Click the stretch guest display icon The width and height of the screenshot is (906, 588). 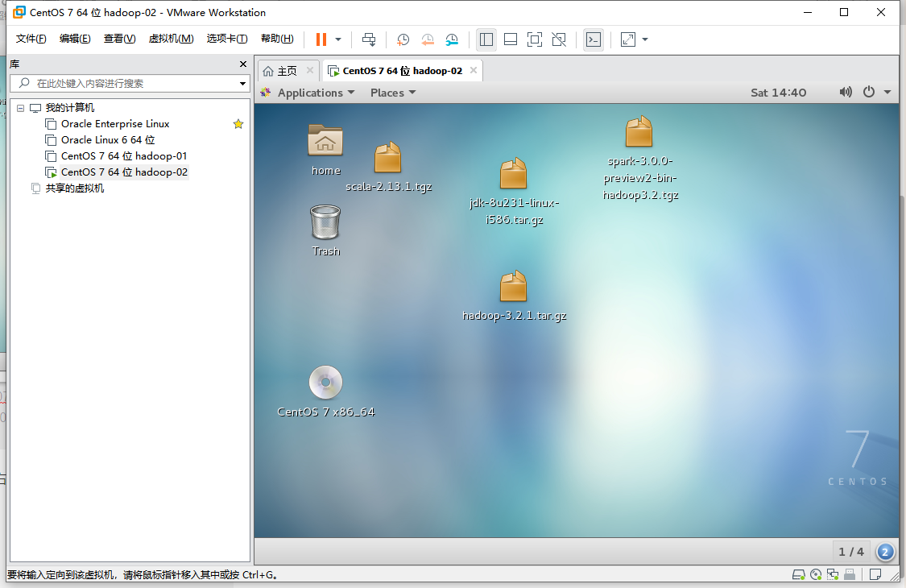pos(628,39)
